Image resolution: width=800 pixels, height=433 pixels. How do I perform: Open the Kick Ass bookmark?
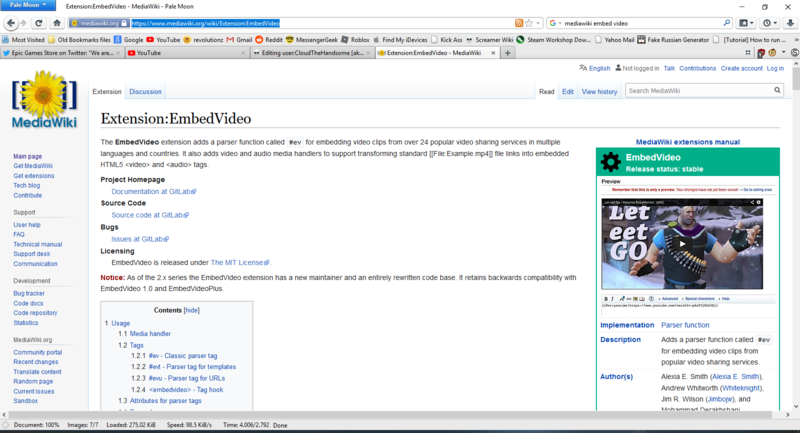pyautogui.click(x=446, y=40)
